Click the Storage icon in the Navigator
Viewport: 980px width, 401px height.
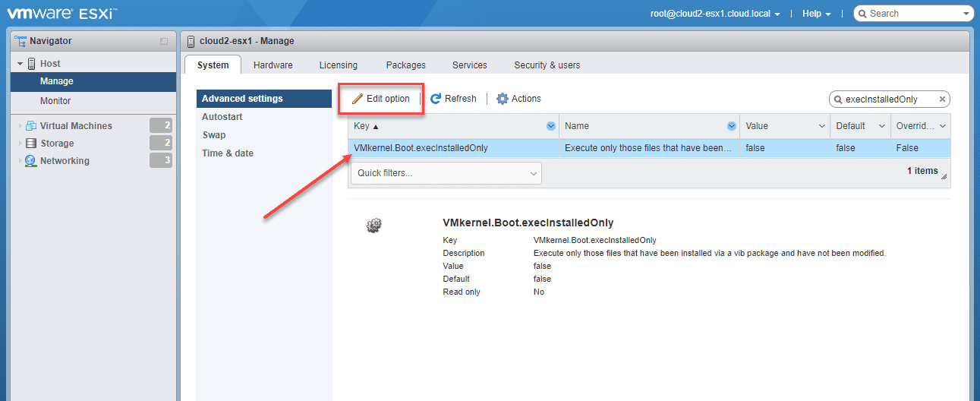31,144
